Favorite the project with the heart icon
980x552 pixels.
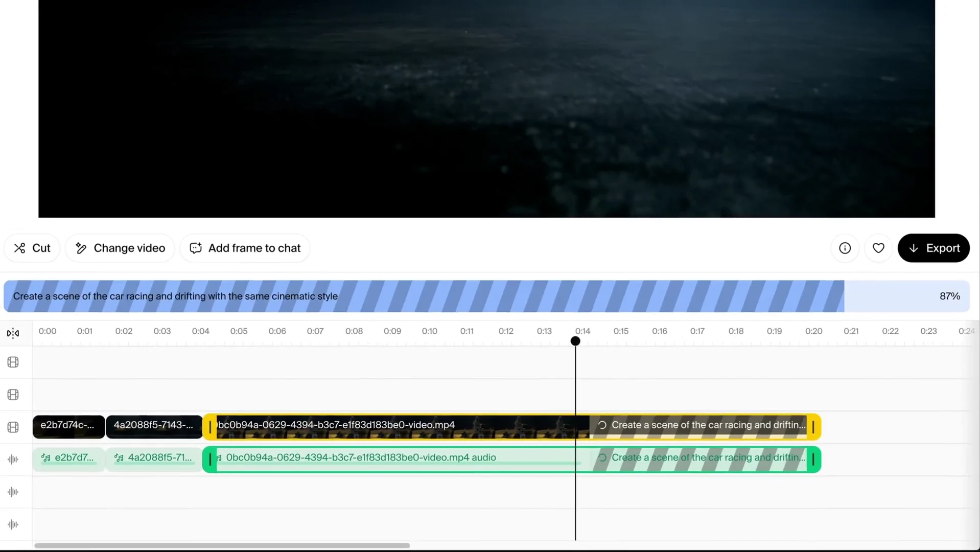(878, 248)
